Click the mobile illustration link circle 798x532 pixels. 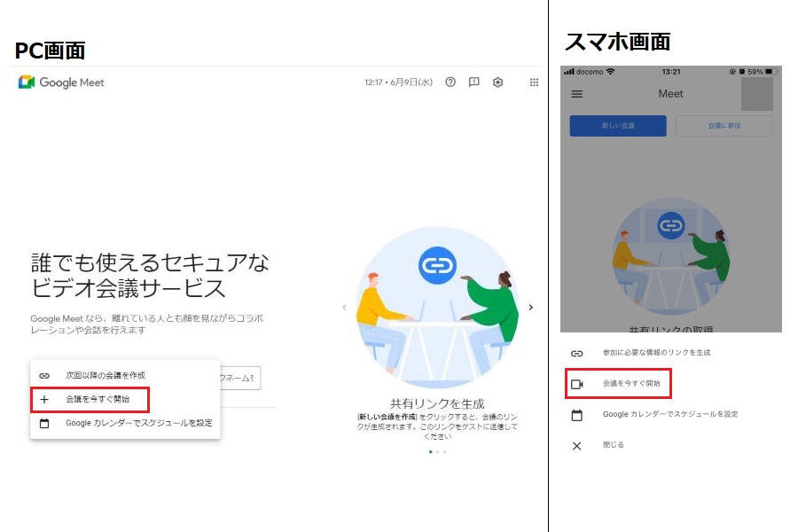671,225
